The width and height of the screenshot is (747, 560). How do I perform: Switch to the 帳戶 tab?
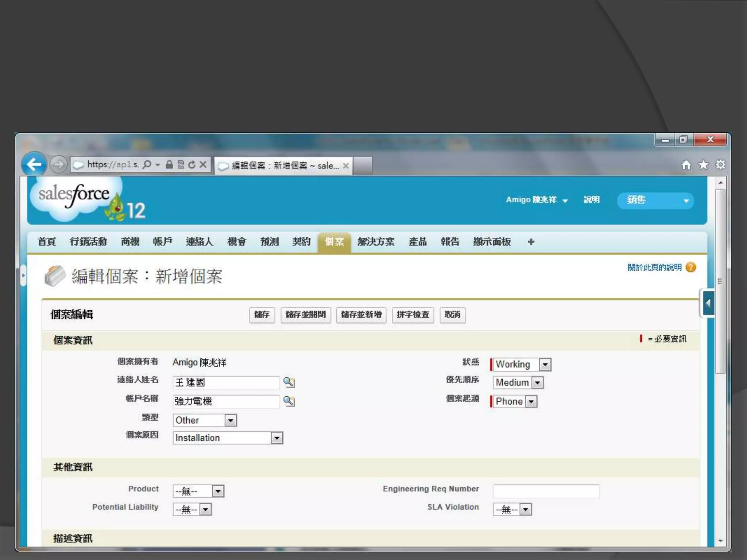162,241
